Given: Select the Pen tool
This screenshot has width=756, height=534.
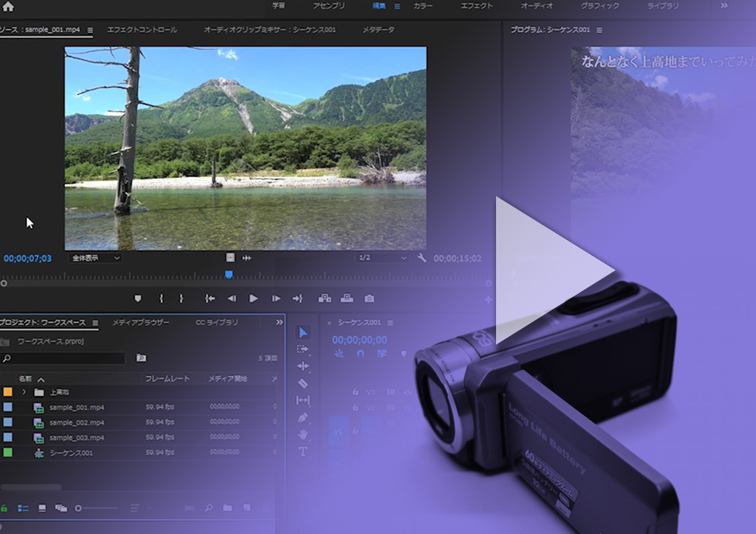Looking at the screenshot, I should (x=303, y=418).
